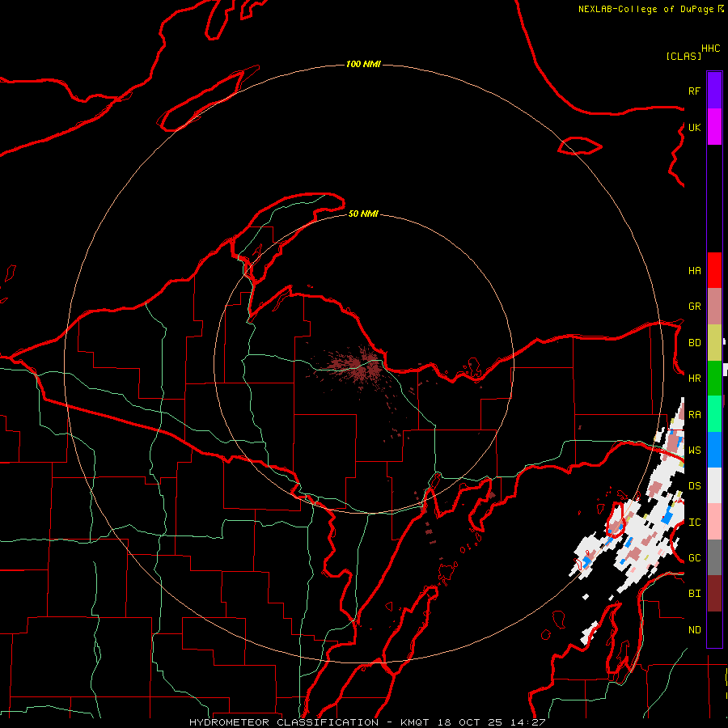
Task: Click the BI legend label
Action: 694,594
